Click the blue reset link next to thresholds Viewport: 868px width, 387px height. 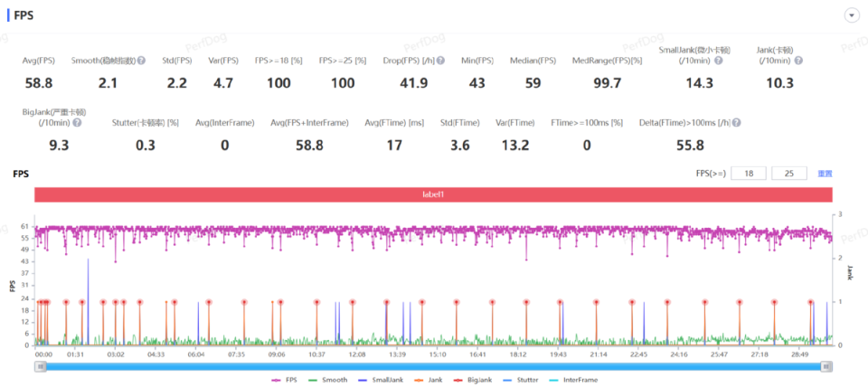pyautogui.click(x=825, y=174)
